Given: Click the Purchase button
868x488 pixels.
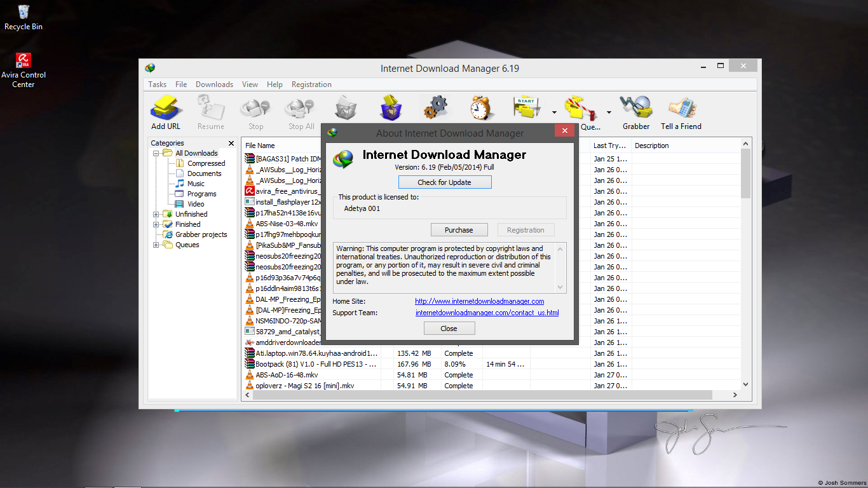Looking at the screenshot, I should click(x=459, y=230).
